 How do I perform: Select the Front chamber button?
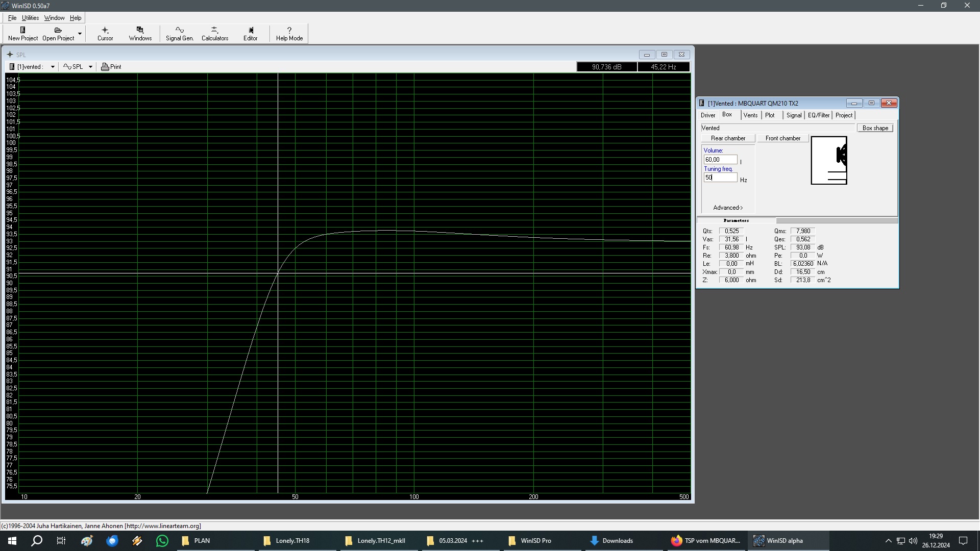[782, 138]
